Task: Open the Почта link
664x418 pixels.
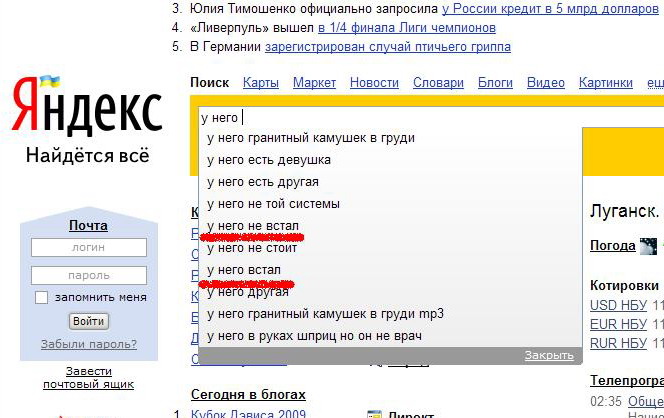Action: [x=88, y=225]
